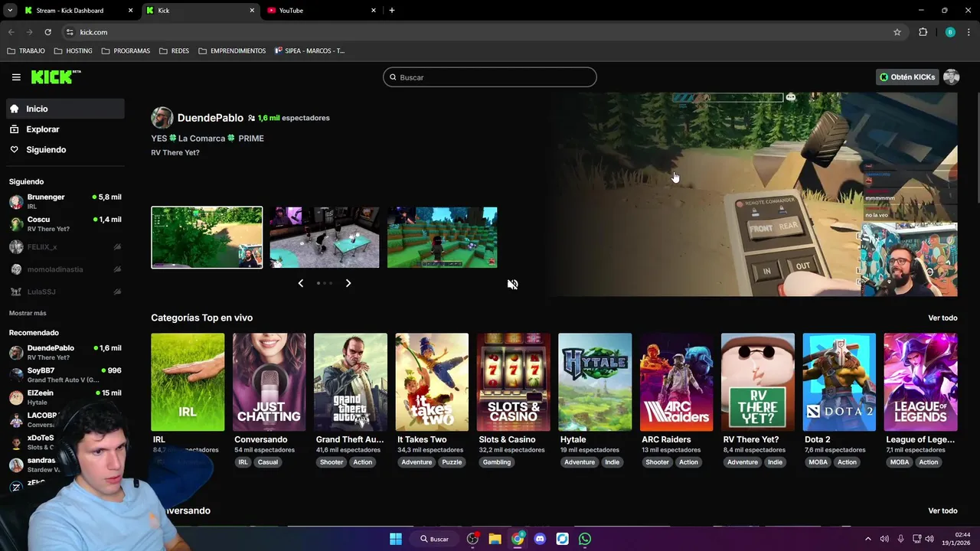The width and height of the screenshot is (980, 551).
Task: Click the Puzzle tag under It Takes Two
Action: 452,462
